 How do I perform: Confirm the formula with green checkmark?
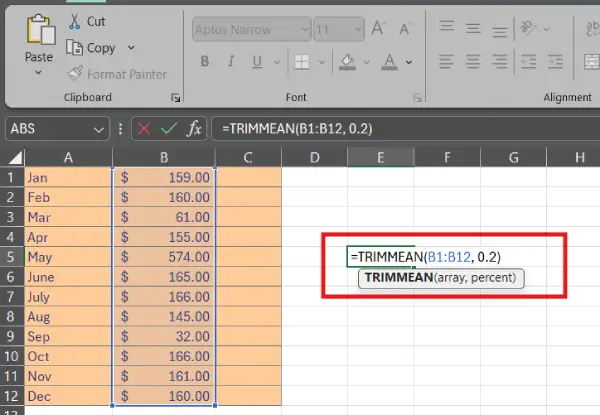169,129
